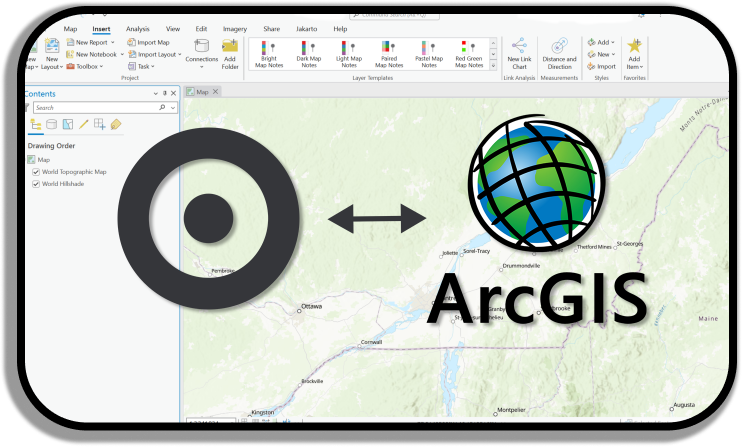Switch to List By Data Source view
The height and width of the screenshot is (447, 742).
click(x=52, y=124)
